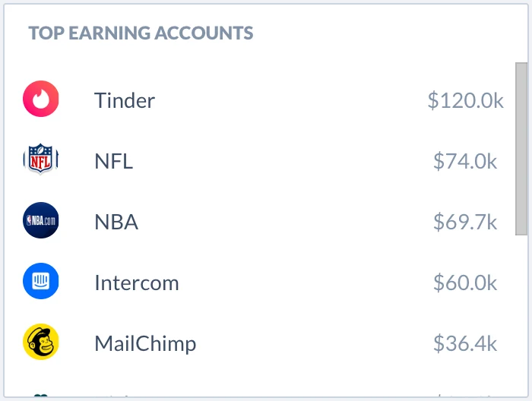Viewport: 532px width, 401px height.
Task: Click the Intercom blue logo icon
Action: tap(41, 281)
